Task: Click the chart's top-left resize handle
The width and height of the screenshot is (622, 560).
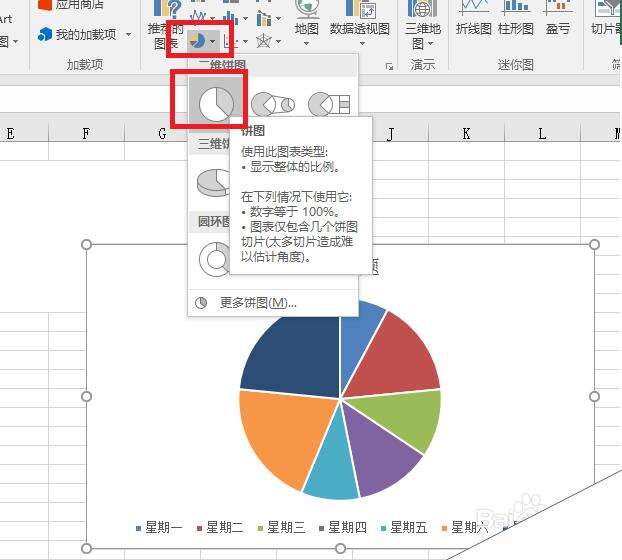Action: tap(86, 244)
